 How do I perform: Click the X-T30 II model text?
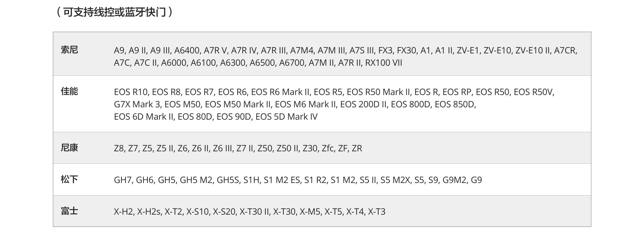tap(254, 212)
